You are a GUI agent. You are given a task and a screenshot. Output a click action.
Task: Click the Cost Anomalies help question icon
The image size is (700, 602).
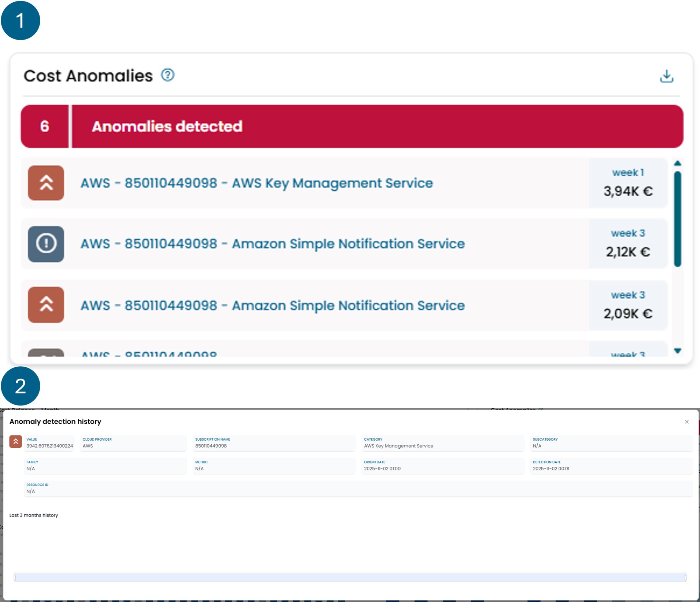tap(167, 75)
